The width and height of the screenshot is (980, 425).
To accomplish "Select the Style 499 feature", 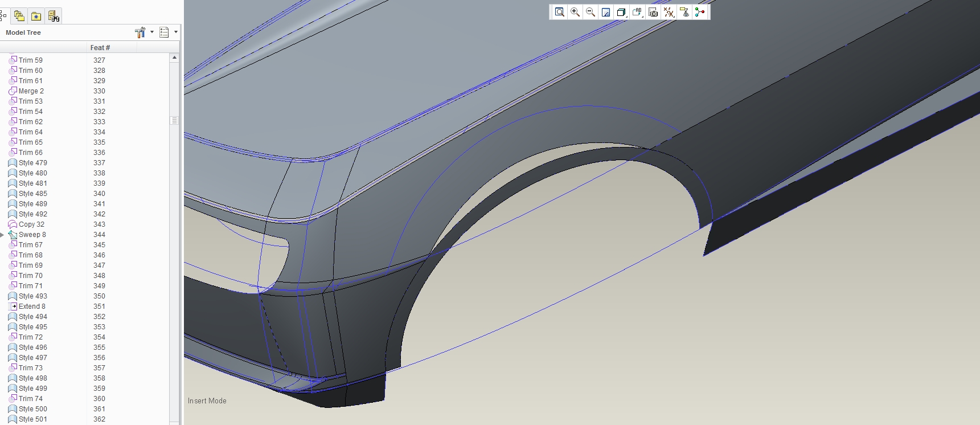I will [x=32, y=389].
